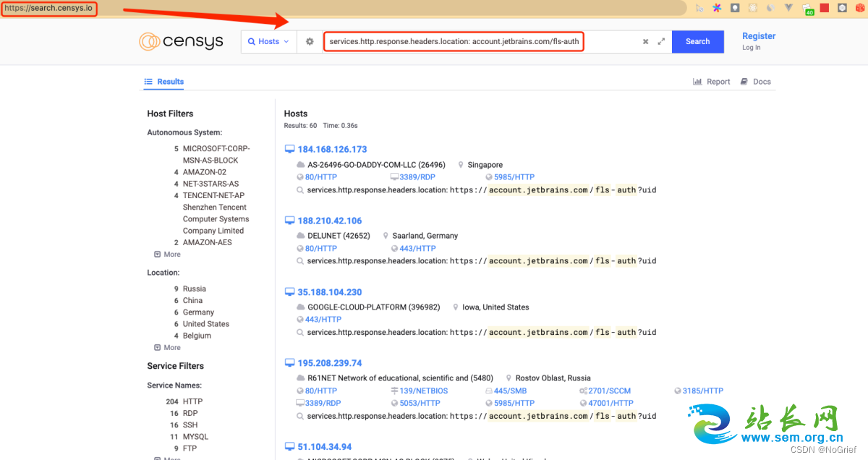Screen dimensions: 868x460
Task: Click the magnifier icon in 35.188.104.230's match row
Action: point(300,333)
